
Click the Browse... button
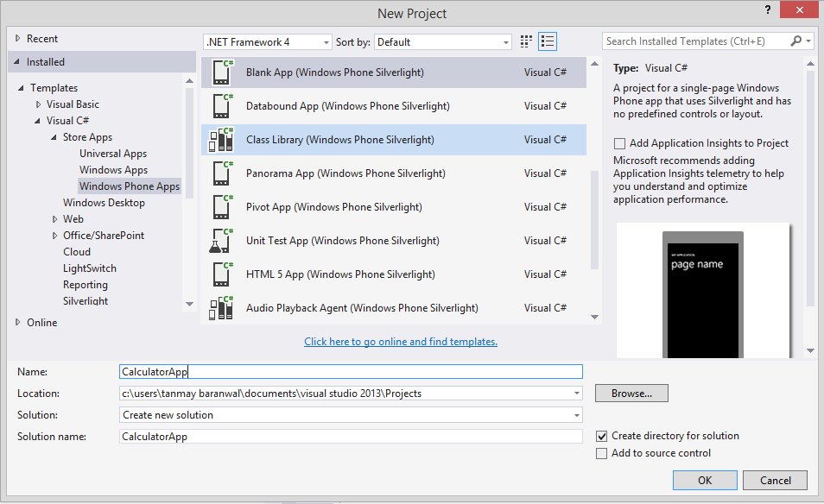[x=631, y=394]
